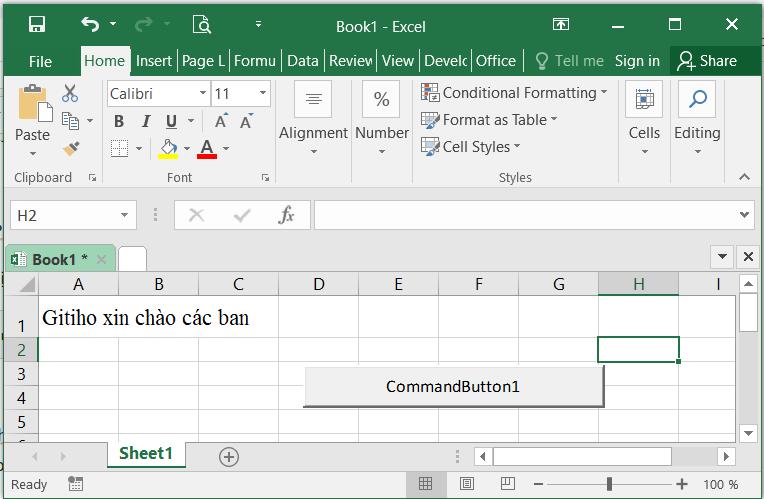
Task: Open Print Preview from quick access toolbar
Action: click(201, 24)
